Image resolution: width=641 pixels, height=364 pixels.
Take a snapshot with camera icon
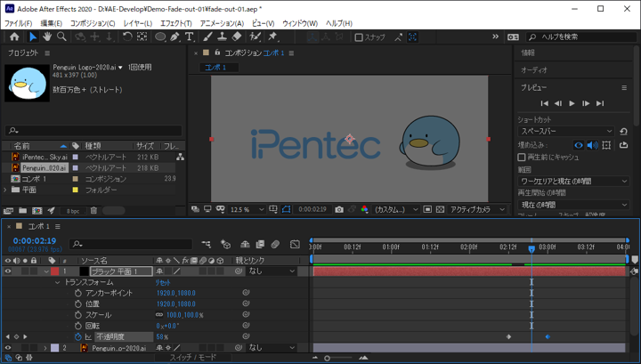[x=339, y=209]
